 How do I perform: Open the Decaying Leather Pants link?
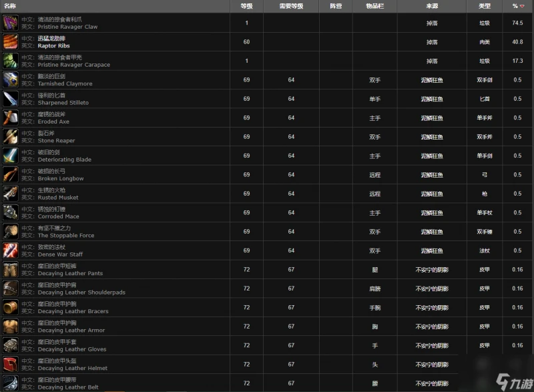coord(70,274)
